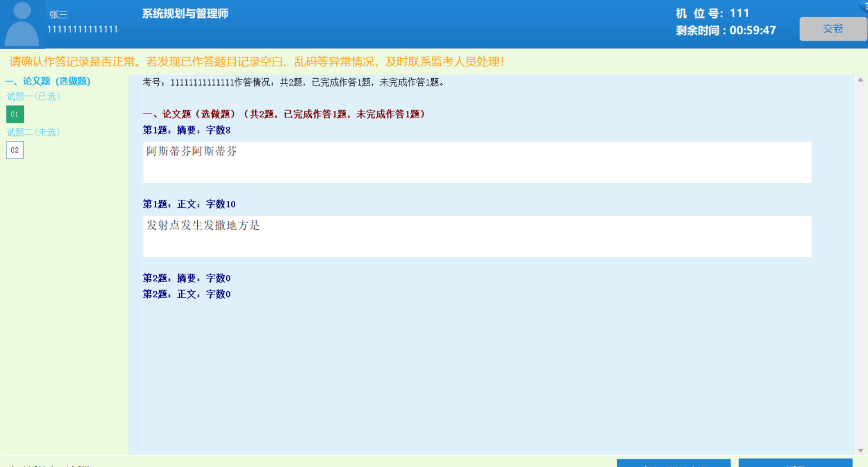Select question 02 white box
Viewport: 868px width, 467px height.
coord(15,150)
